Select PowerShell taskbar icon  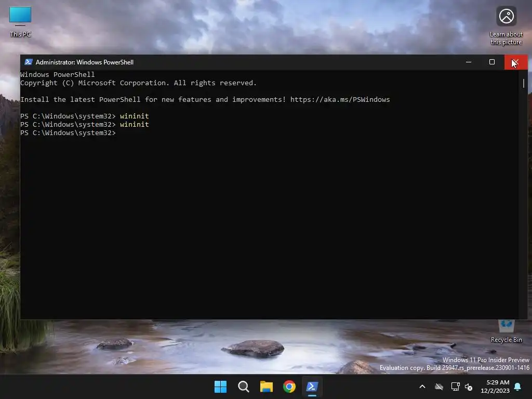[x=312, y=387]
